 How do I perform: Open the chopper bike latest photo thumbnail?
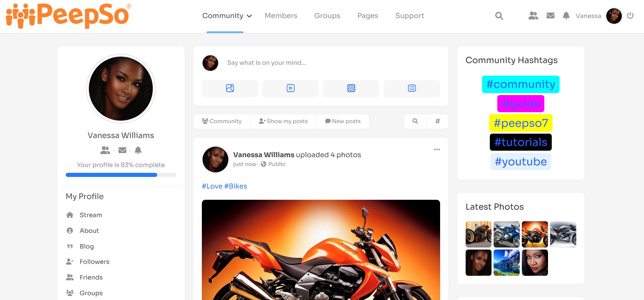(478, 234)
